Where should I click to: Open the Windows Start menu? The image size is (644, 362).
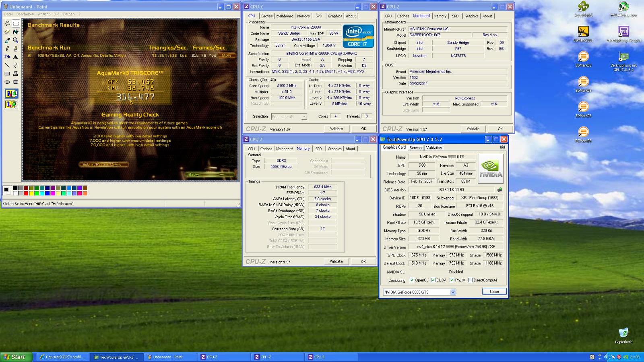click(16, 357)
